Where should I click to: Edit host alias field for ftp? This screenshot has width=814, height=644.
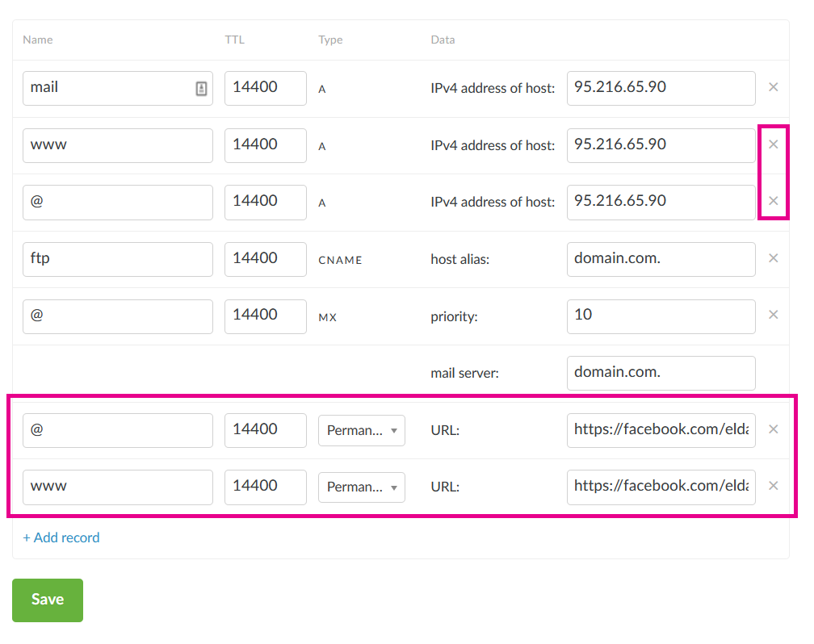[661, 259]
